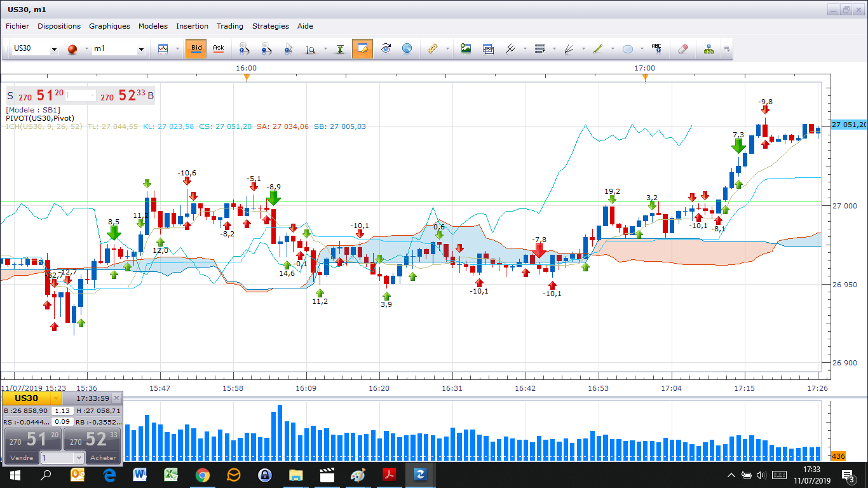
Task: Close the US30 order ticket panel
Action: (x=116, y=398)
